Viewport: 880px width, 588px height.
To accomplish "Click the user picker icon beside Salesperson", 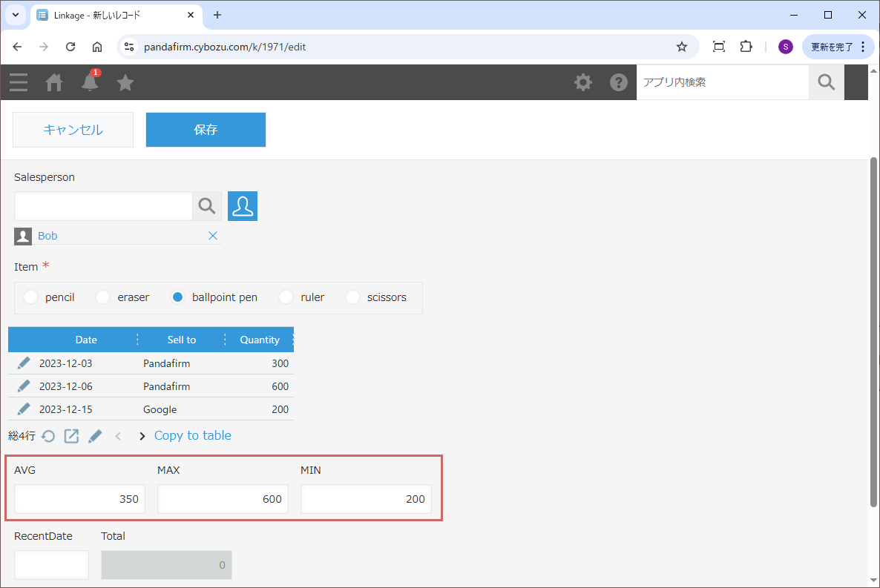I will click(243, 206).
